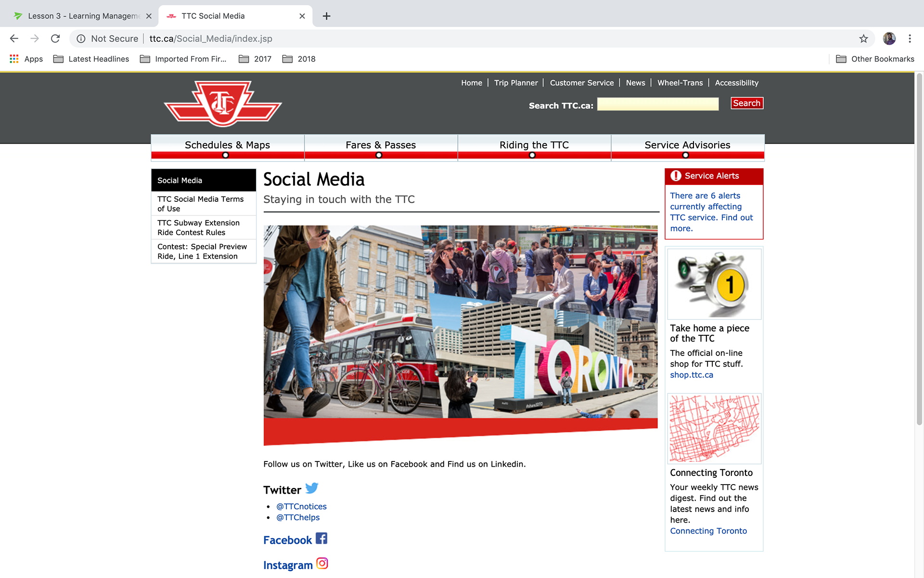924x578 pixels.
Task: Expand Fares & Passes menu
Action: pyautogui.click(x=380, y=145)
